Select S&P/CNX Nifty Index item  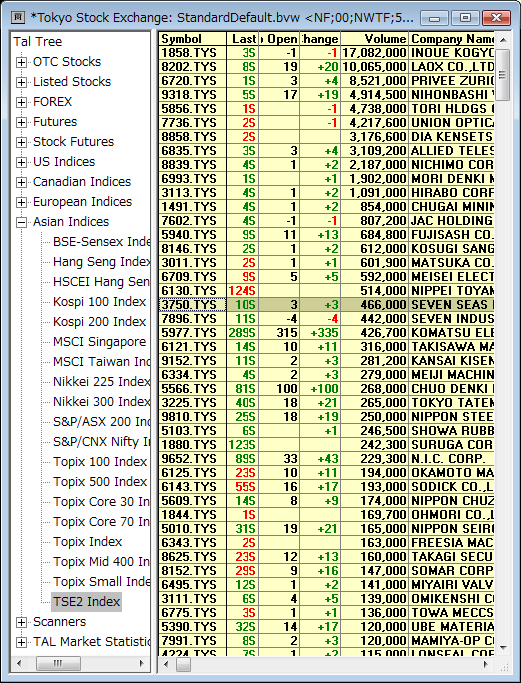pyautogui.click(x=101, y=442)
